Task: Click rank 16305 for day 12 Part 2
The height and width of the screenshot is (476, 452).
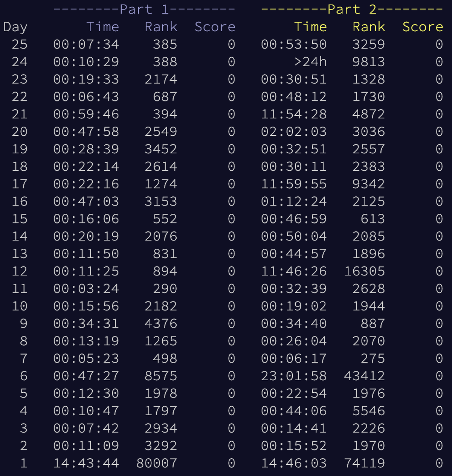Action: pos(364,271)
